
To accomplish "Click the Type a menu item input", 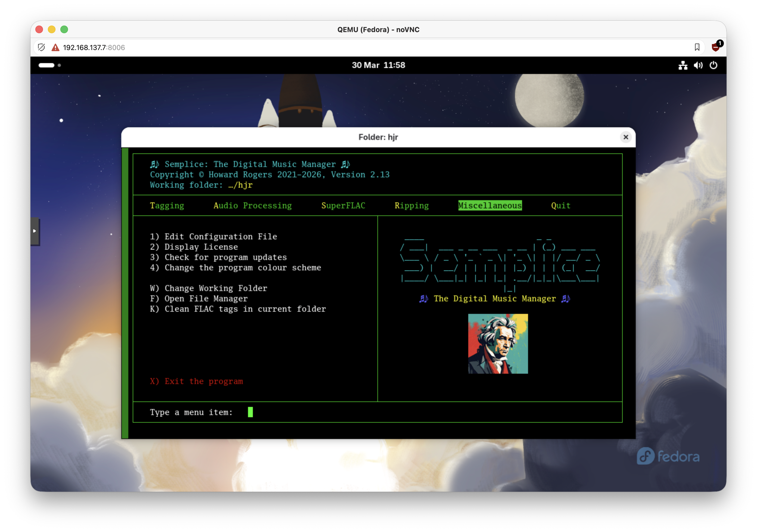I will pos(250,412).
